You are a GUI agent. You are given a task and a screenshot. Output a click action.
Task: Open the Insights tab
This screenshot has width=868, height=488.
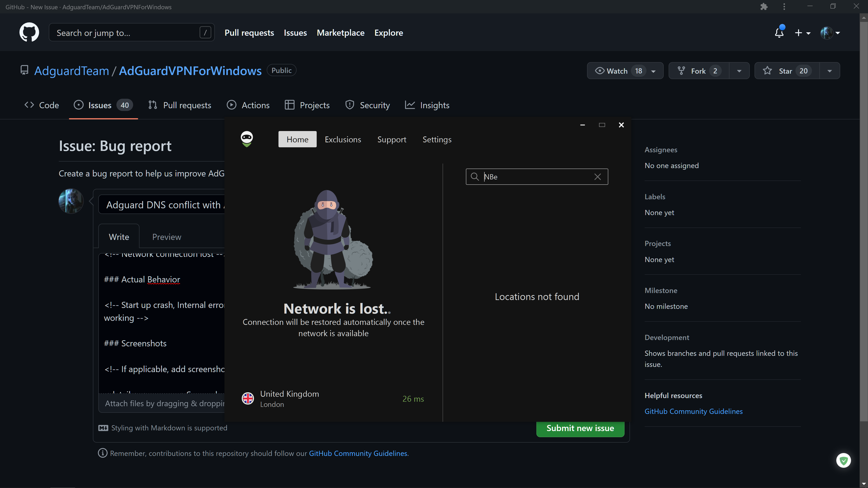tap(427, 105)
